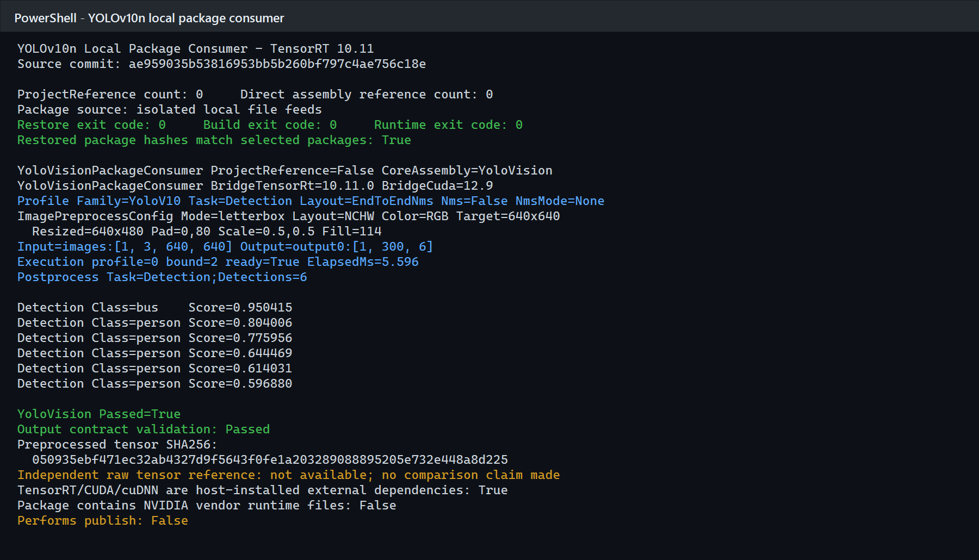Select the 'YoloVision Passed=True' line
Image resolution: width=979 pixels, height=560 pixels.
pyautogui.click(x=99, y=414)
